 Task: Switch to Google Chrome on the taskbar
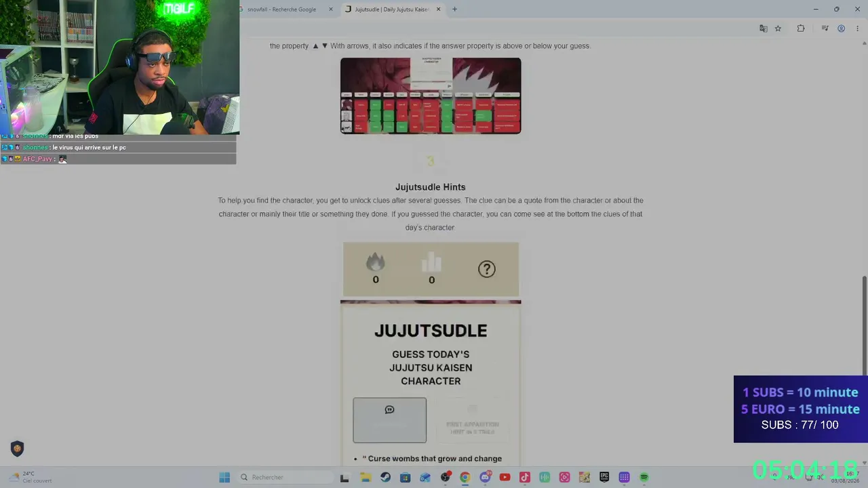point(465,477)
